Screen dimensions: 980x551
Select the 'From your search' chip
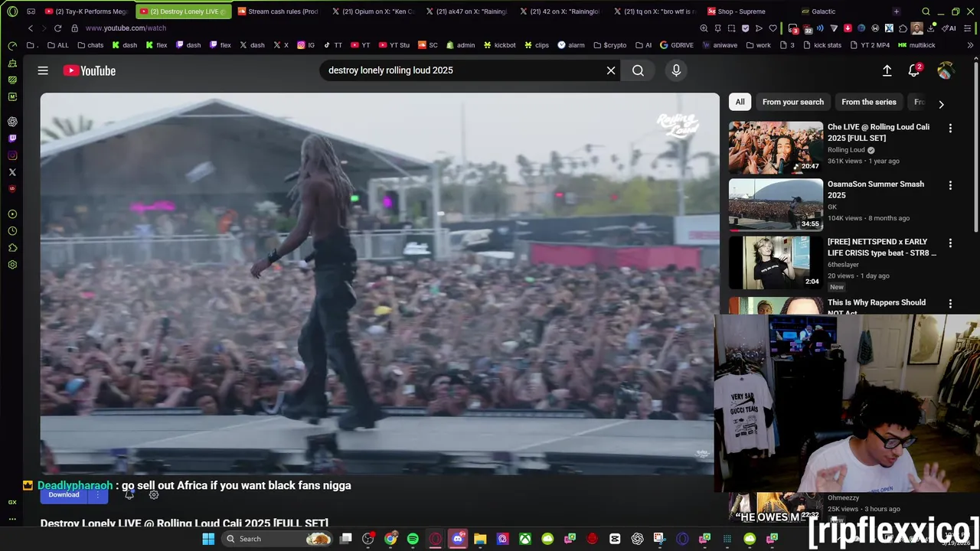[793, 102]
